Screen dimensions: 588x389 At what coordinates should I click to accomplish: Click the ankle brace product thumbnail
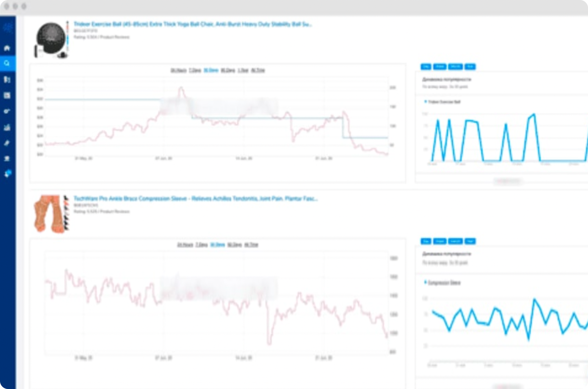pyautogui.click(x=51, y=214)
